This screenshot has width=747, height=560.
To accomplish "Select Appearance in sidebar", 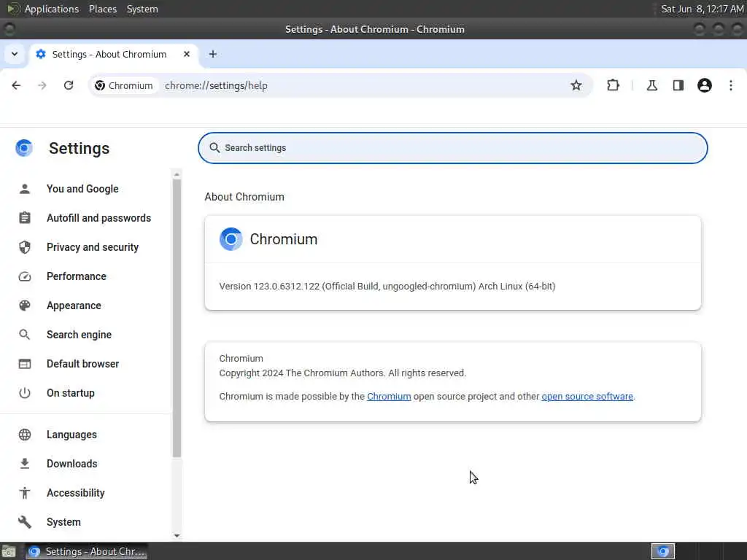I will click(74, 306).
